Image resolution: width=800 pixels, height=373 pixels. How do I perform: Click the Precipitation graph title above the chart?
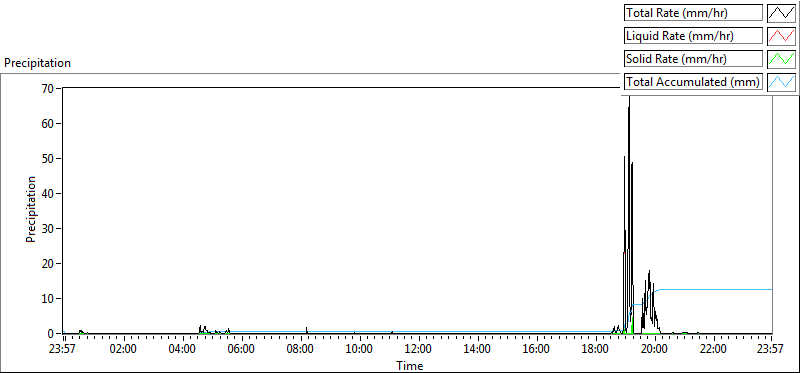coord(37,63)
